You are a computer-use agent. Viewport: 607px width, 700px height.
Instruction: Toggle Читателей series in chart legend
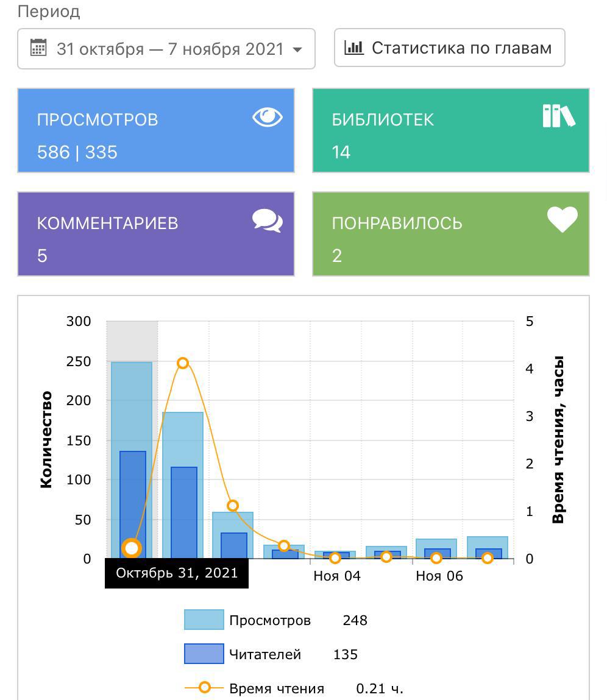[x=265, y=654]
